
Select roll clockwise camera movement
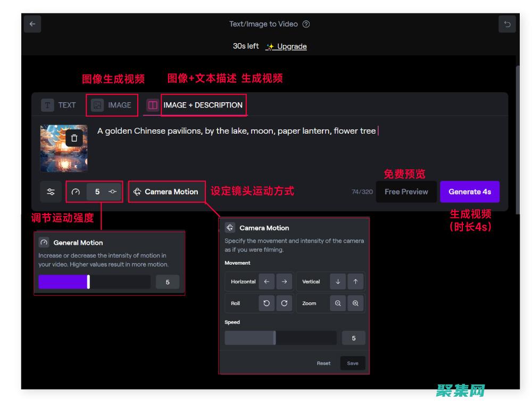pos(284,303)
